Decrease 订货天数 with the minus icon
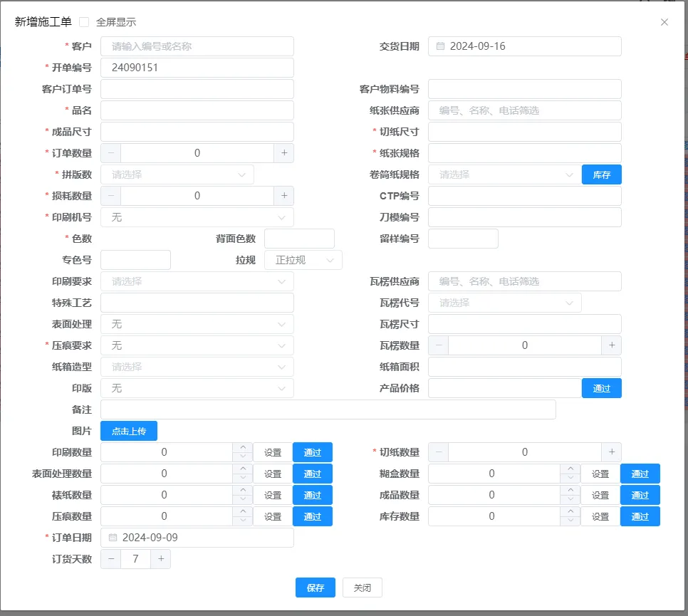This screenshot has height=616, width=688. tap(111, 559)
